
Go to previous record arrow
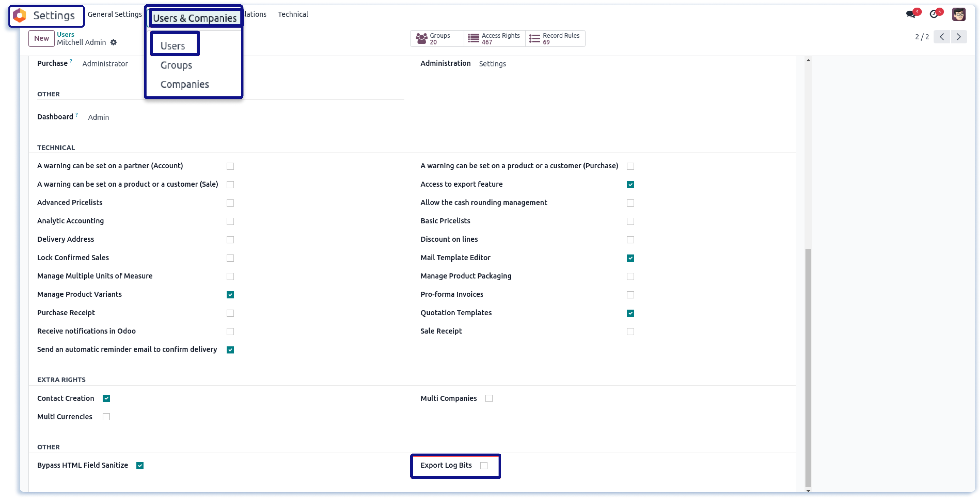tap(942, 37)
